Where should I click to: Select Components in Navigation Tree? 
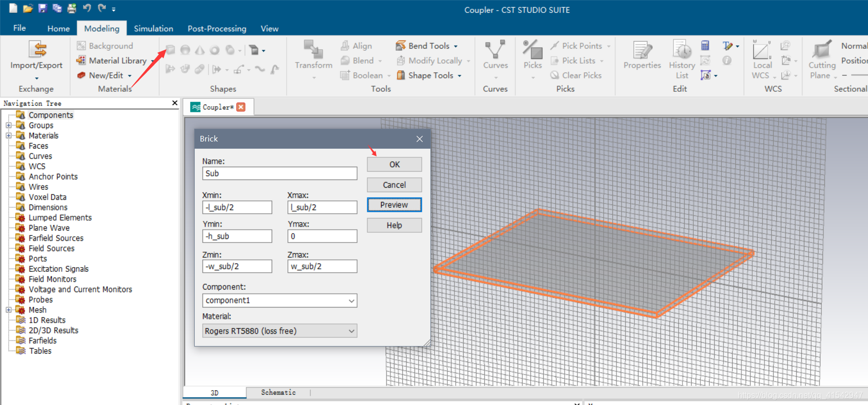point(51,115)
